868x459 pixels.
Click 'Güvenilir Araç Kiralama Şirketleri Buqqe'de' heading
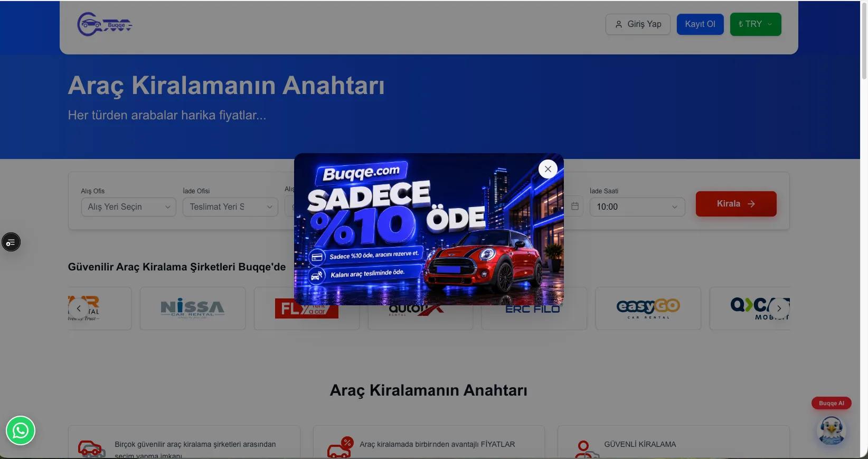177,267
